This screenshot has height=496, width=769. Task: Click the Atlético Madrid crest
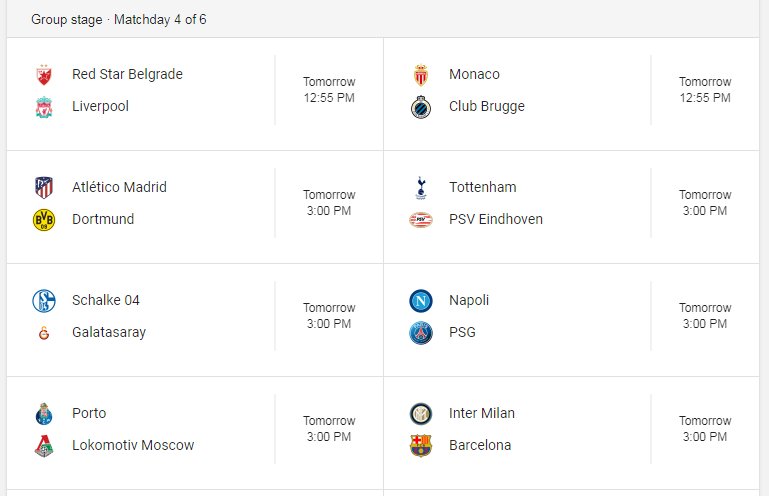coord(44,187)
